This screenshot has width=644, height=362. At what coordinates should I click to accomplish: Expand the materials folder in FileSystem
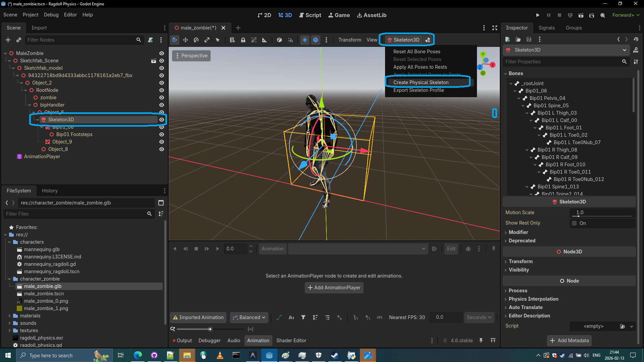tap(9, 316)
